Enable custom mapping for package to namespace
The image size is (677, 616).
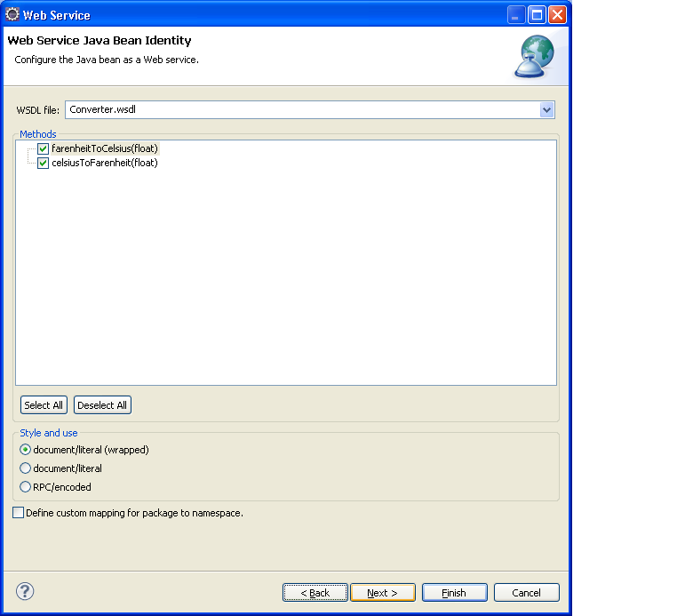click(18, 513)
